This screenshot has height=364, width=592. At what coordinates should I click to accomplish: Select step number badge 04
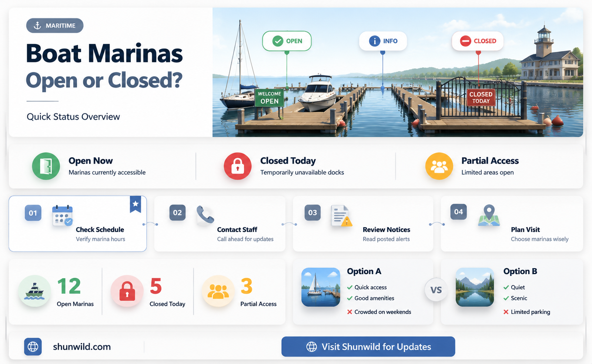(458, 212)
